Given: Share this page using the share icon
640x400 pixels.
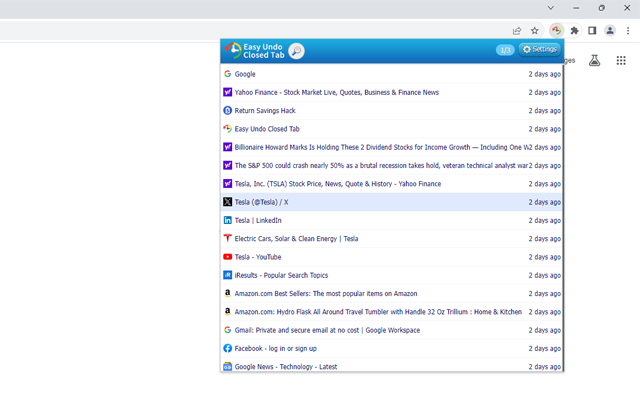Looking at the screenshot, I should tap(517, 30).
